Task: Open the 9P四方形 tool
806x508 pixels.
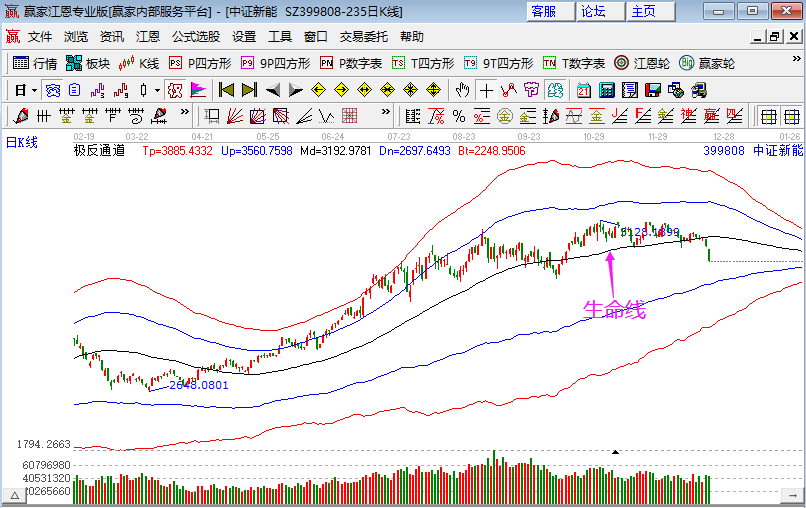Action: coord(276,63)
